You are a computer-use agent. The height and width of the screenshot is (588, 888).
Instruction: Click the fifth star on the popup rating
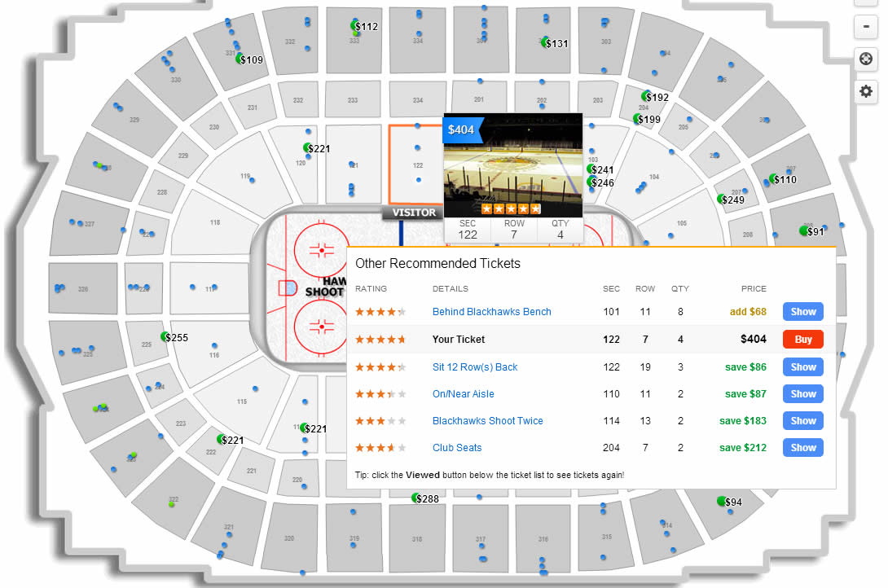[537, 208]
